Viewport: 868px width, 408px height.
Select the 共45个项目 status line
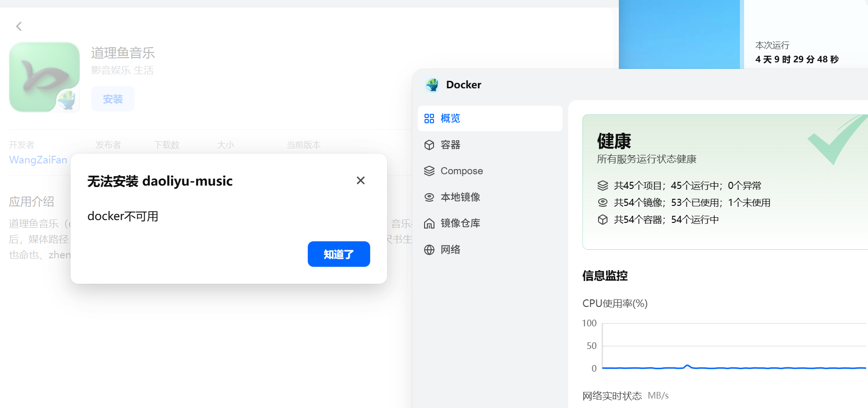[x=688, y=186]
